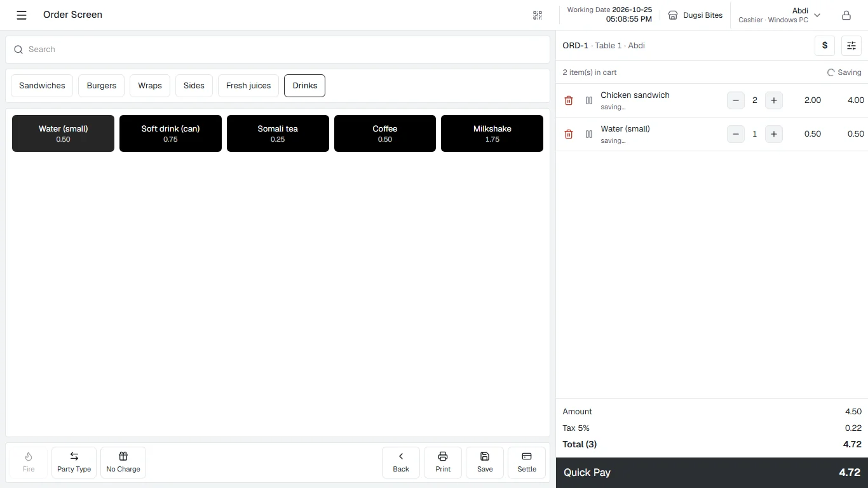This screenshot has width=868, height=488.
Task: Settle the order payment
Action: click(527, 463)
